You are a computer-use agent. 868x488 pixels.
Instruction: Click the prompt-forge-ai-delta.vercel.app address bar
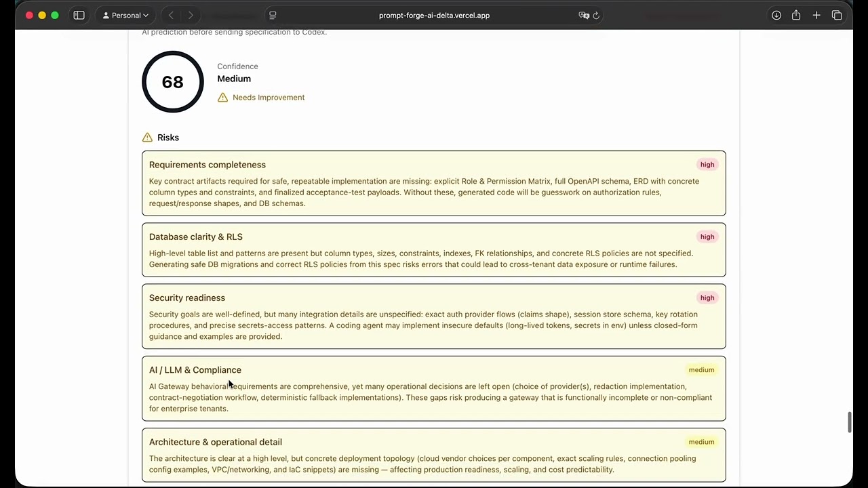(x=434, y=15)
